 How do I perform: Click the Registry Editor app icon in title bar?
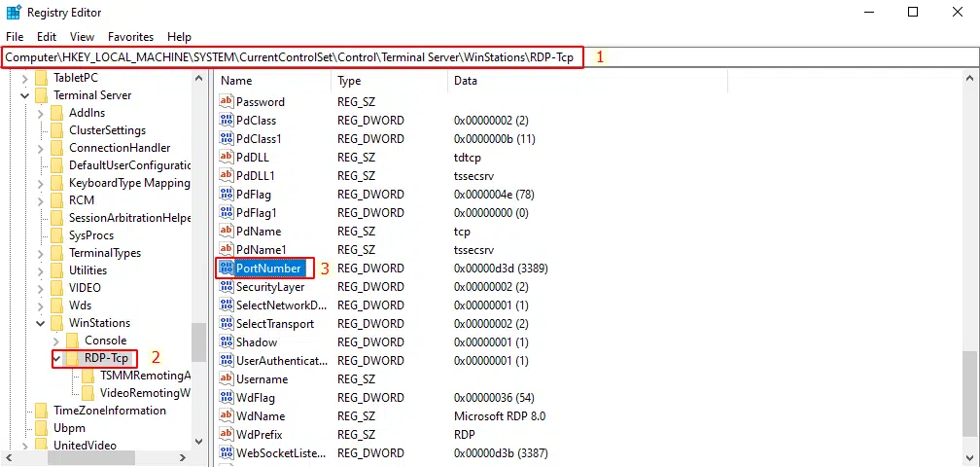(14, 12)
